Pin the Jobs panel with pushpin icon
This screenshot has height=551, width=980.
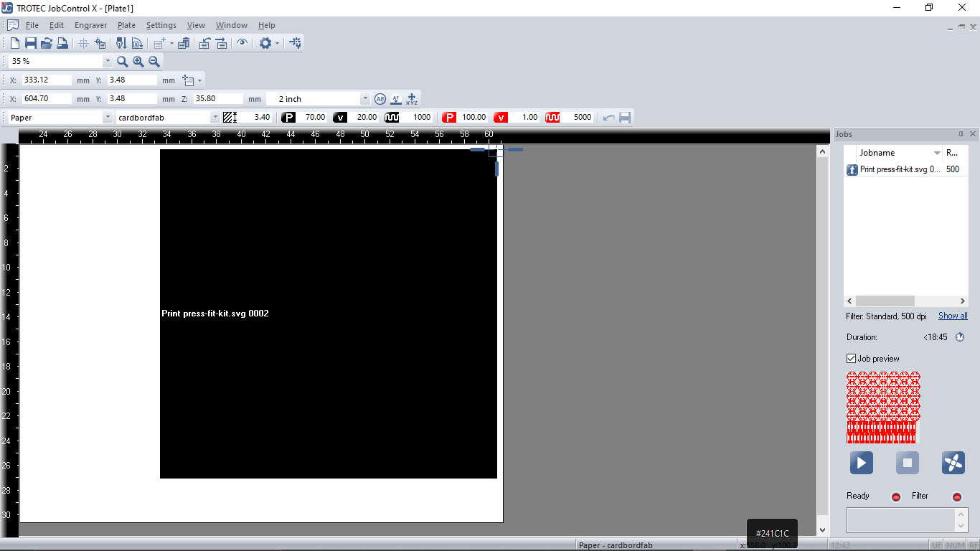(961, 134)
